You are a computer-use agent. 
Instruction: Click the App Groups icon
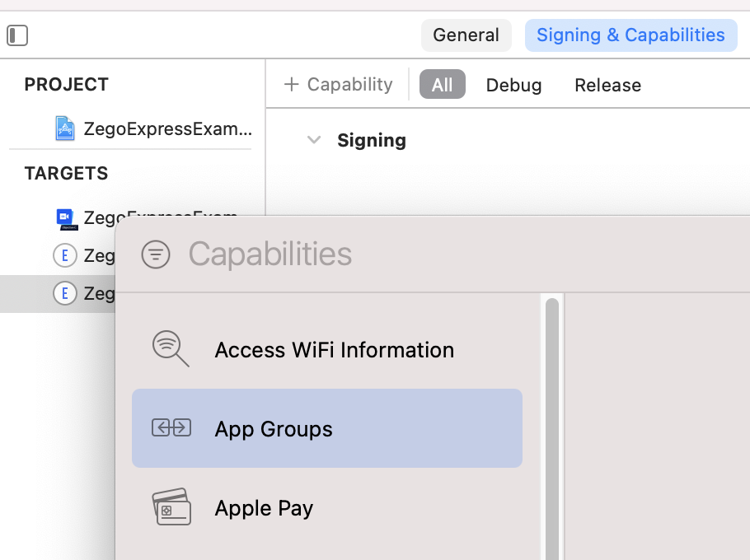[171, 427]
